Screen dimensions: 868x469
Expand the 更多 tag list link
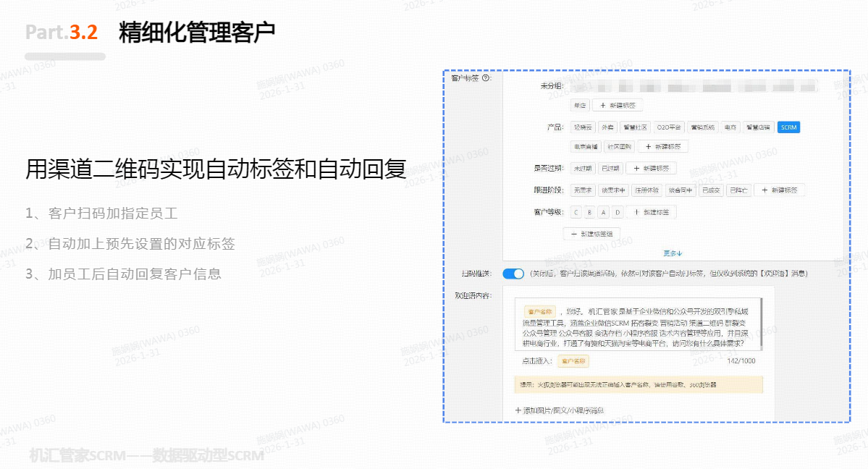(x=673, y=253)
